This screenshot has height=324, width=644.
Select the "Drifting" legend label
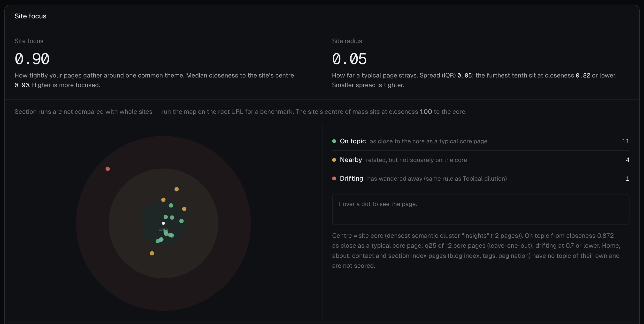[x=351, y=178]
